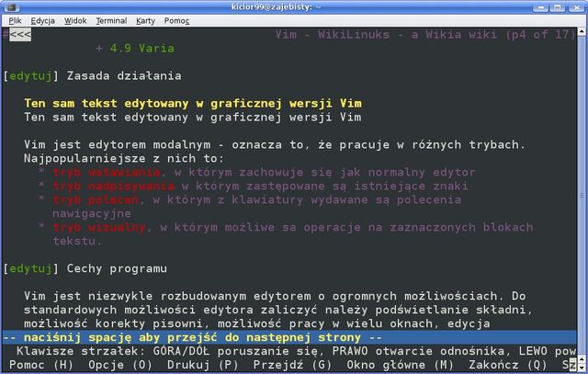This screenshot has width=588, height=374.
Task: Follow the 'tryb poleceń' link
Action: [x=96, y=199]
